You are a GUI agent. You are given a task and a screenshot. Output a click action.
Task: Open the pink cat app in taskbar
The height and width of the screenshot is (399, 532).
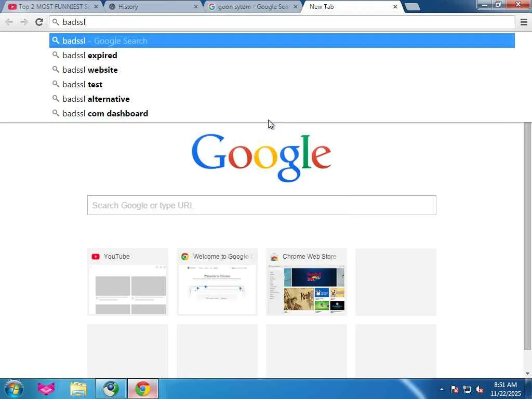tap(46, 389)
